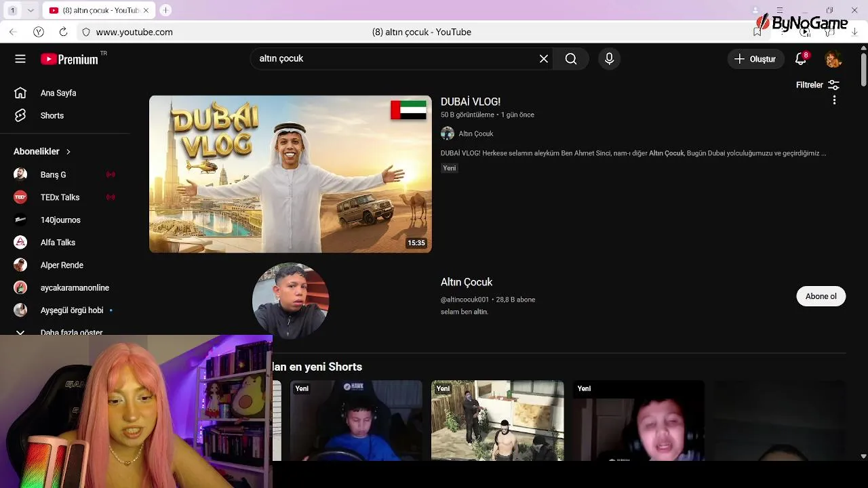Screen dimensions: 868x488
Task: Start voice search with the microphone
Action: coord(609,59)
